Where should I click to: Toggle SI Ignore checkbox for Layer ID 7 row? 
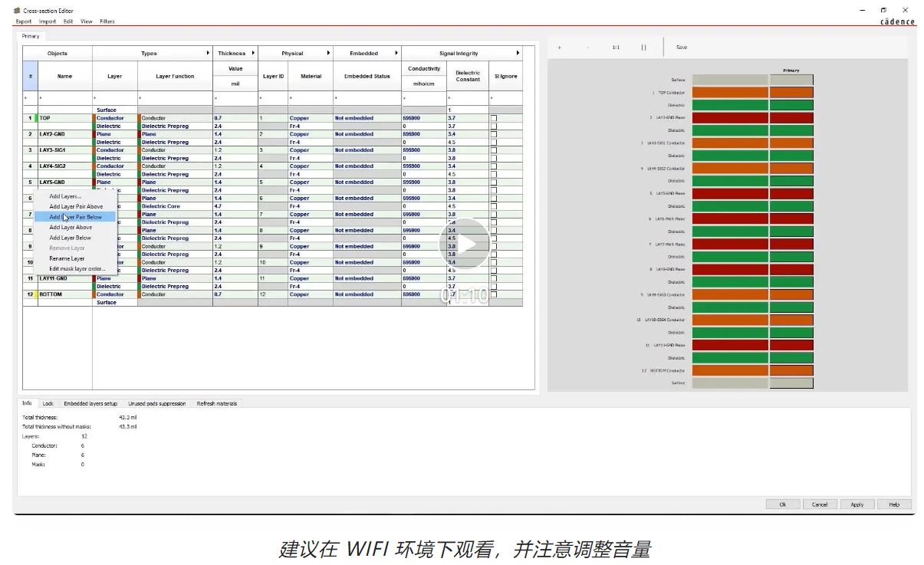tap(493, 215)
